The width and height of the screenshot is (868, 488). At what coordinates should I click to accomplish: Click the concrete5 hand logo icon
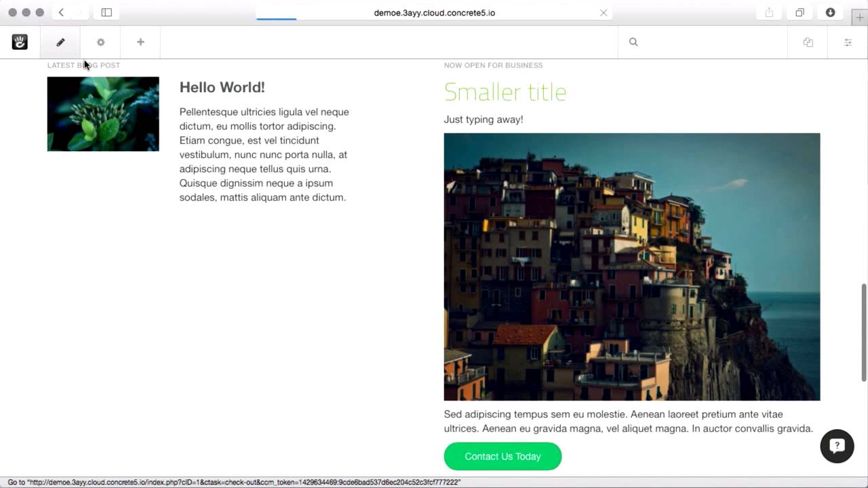click(x=20, y=42)
